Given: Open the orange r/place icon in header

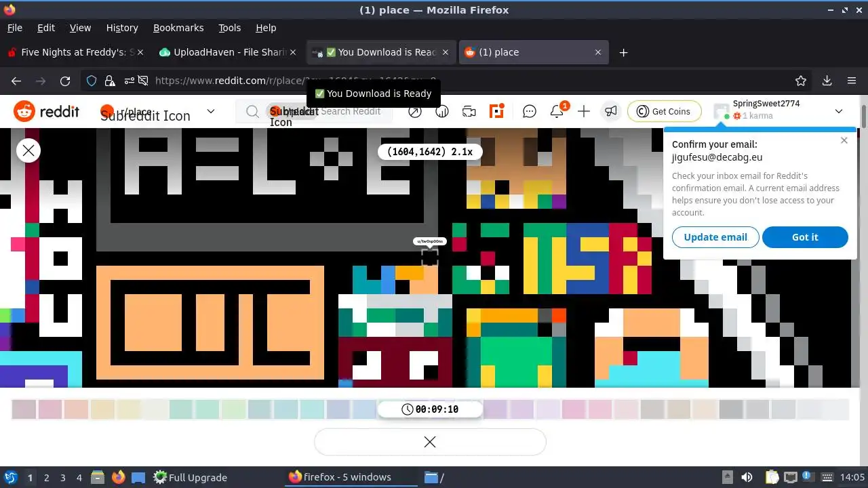Looking at the screenshot, I should 498,112.
